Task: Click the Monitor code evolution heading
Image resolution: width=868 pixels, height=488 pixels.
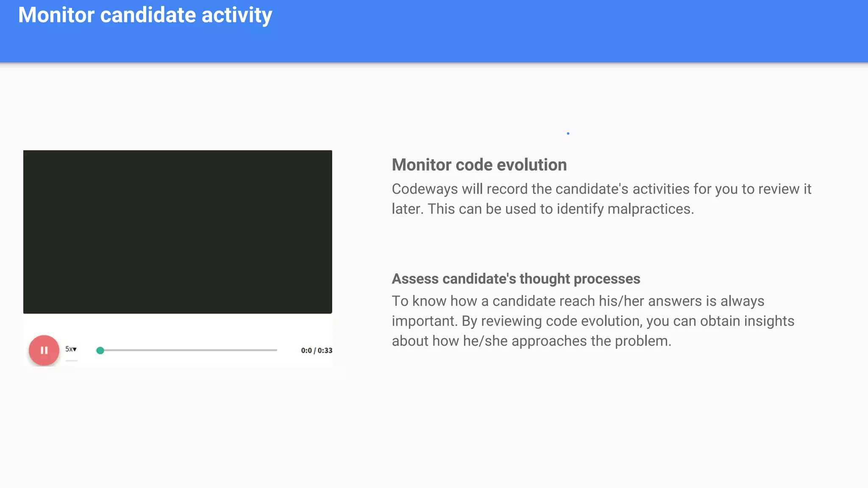Action: coord(479,165)
